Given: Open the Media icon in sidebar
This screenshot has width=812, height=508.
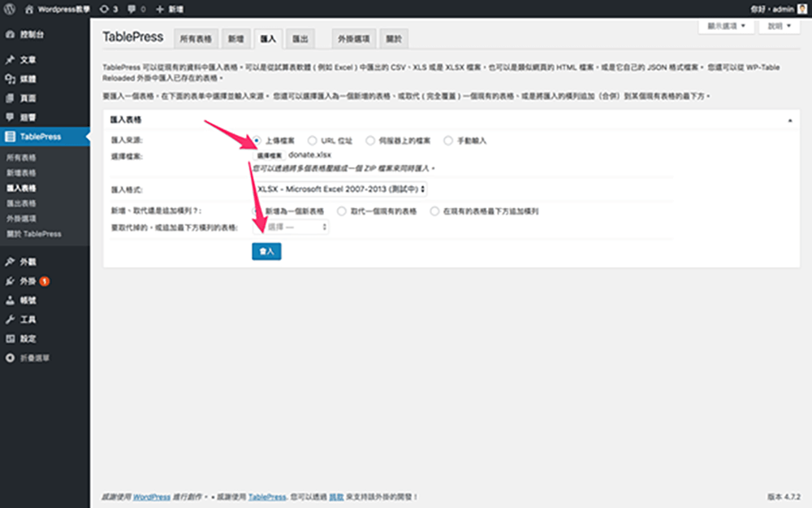Looking at the screenshot, I should tap(10, 79).
